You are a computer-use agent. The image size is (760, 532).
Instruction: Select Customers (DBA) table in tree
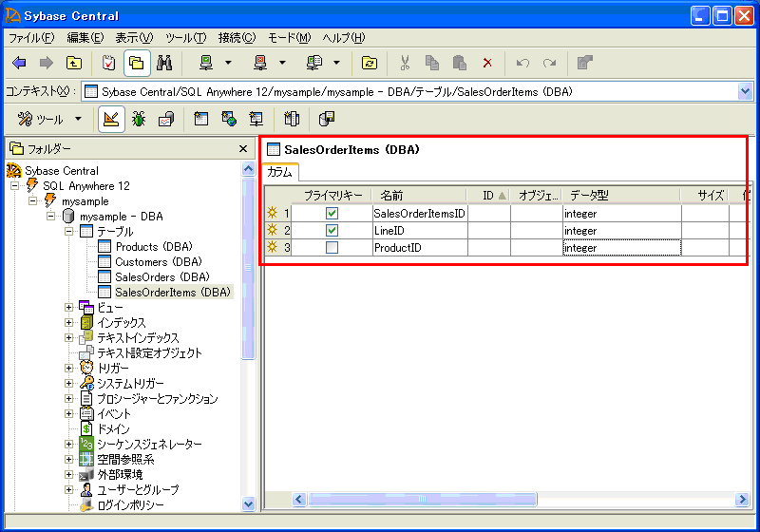click(x=158, y=262)
